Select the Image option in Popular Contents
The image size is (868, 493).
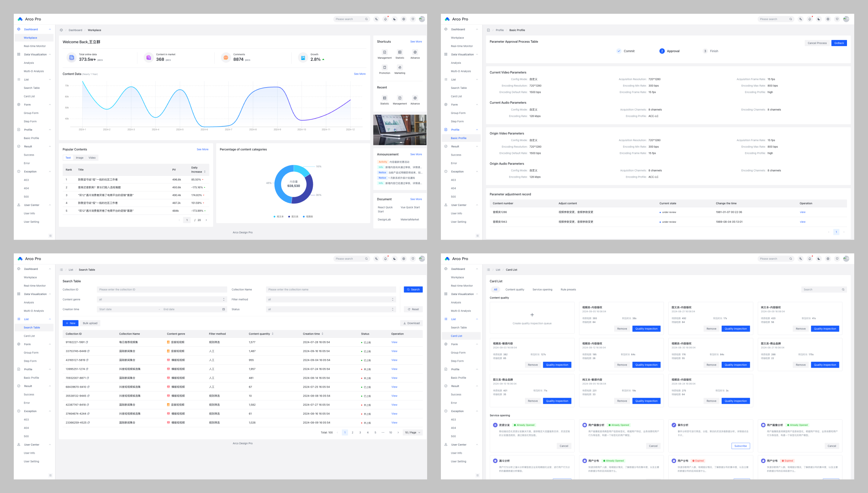point(80,158)
